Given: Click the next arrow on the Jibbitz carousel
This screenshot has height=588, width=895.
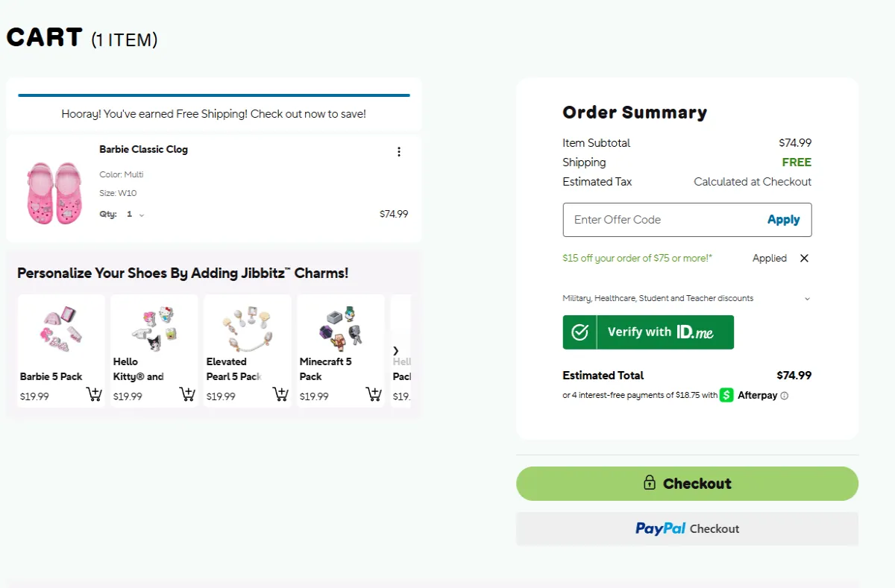Looking at the screenshot, I should click(x=397, y=350).
